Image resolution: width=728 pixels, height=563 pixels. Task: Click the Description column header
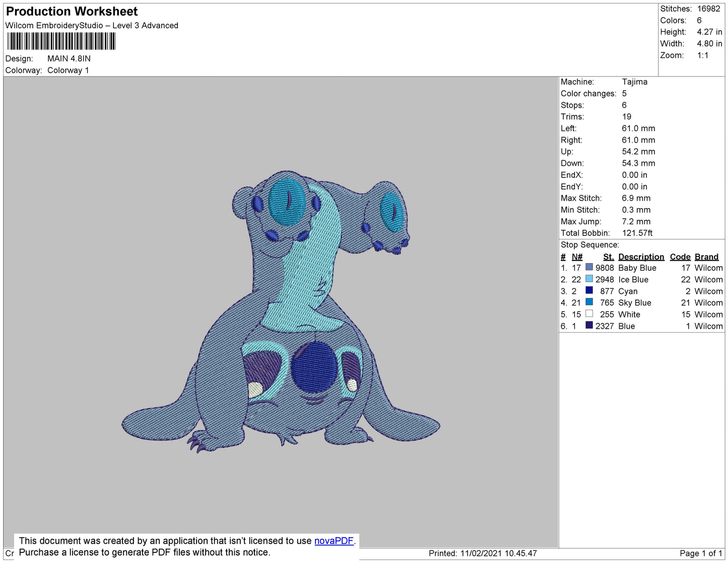tap(641, 257)
